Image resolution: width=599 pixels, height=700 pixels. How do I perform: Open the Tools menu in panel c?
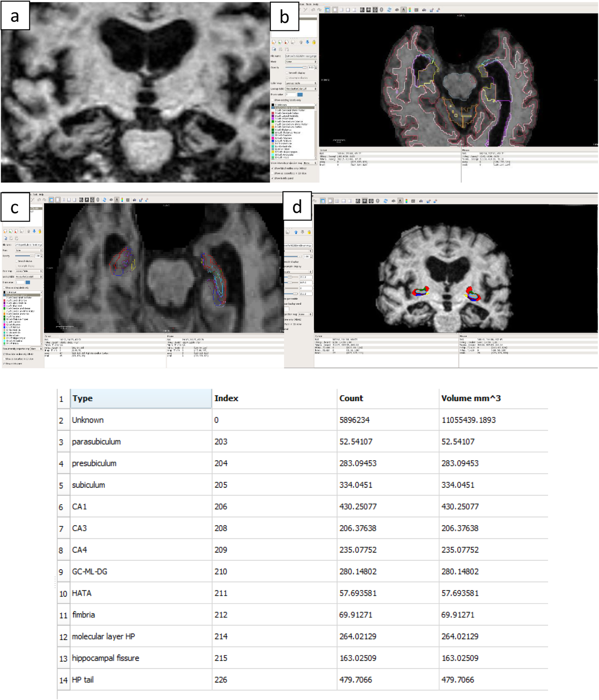click(35, 194)
